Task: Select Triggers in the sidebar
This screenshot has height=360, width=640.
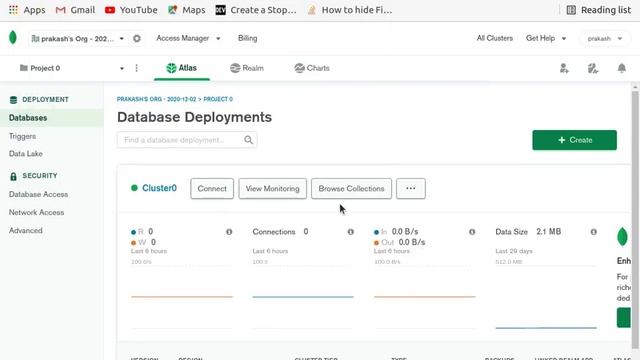Action: (22, 136)
